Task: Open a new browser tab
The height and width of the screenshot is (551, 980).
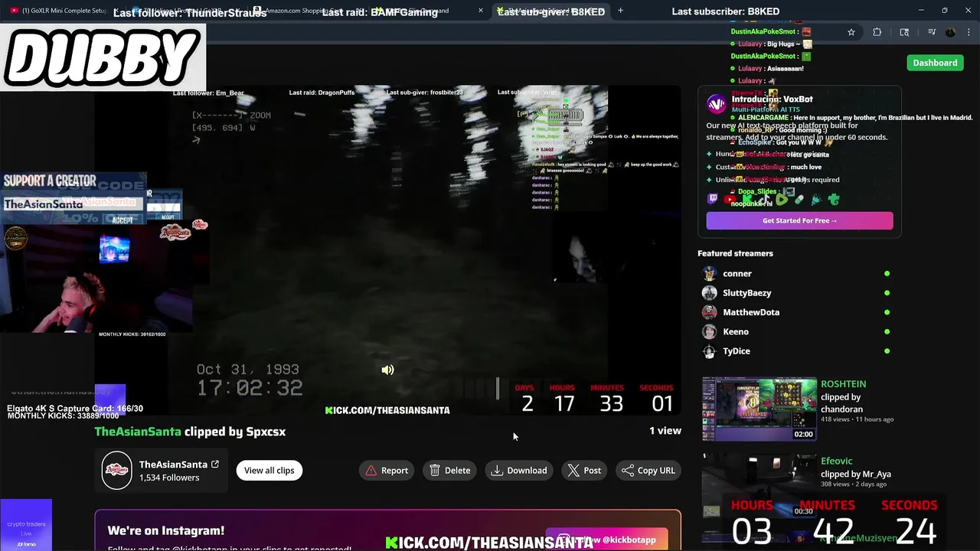Action: (620, 11)
